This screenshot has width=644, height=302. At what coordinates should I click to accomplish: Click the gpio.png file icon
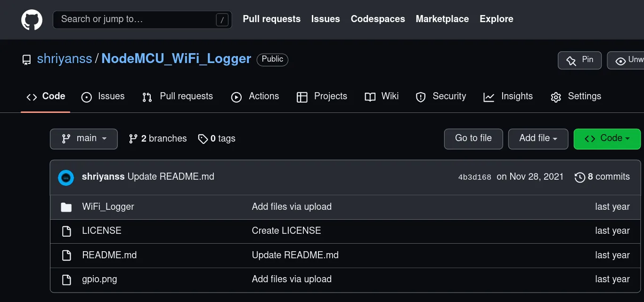[x=66, y=279]
